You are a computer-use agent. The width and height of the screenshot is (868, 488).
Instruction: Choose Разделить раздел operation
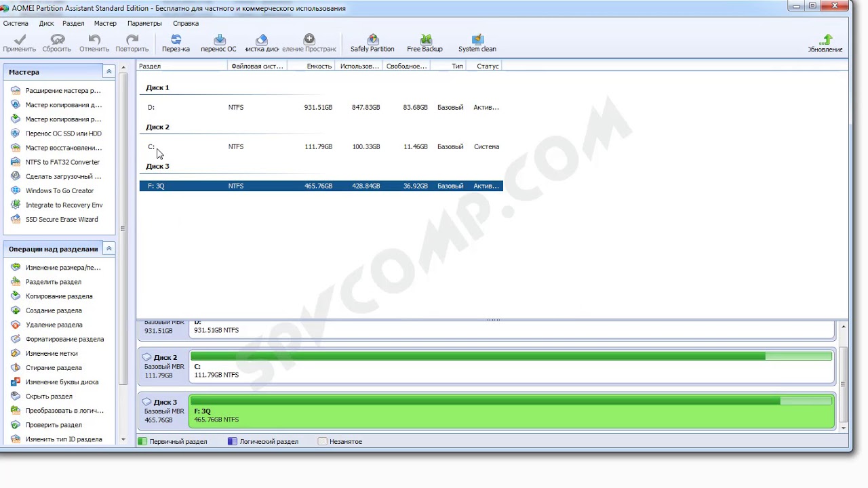46,282
